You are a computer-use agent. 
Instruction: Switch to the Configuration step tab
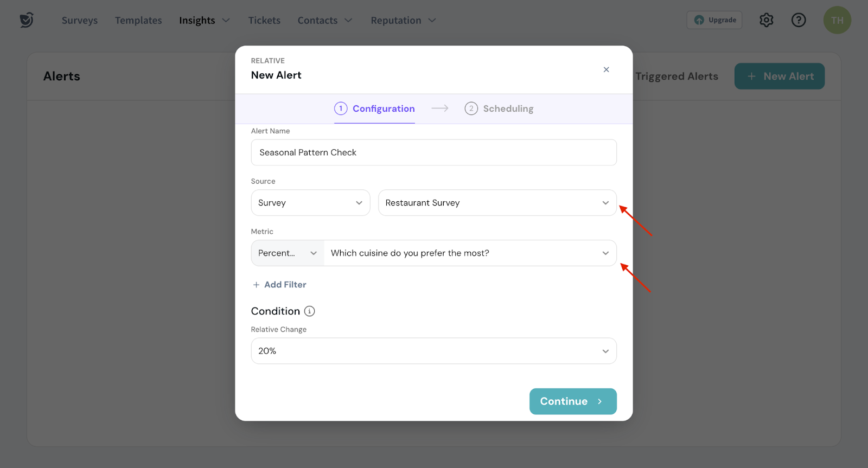[374, 108]
